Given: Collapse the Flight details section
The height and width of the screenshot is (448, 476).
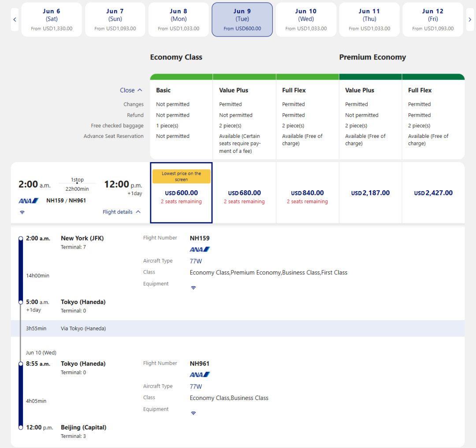Looking at the screenshot, I should click(x=122, y=212).
